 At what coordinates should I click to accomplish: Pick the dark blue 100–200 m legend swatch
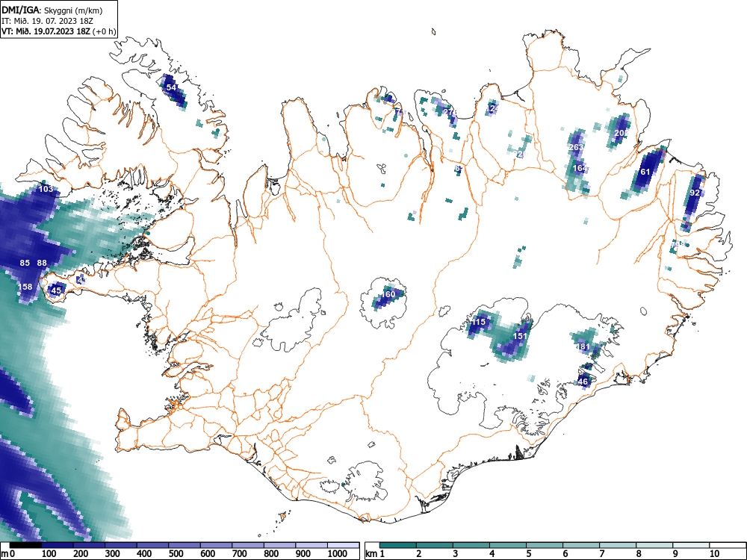(58, 545)
